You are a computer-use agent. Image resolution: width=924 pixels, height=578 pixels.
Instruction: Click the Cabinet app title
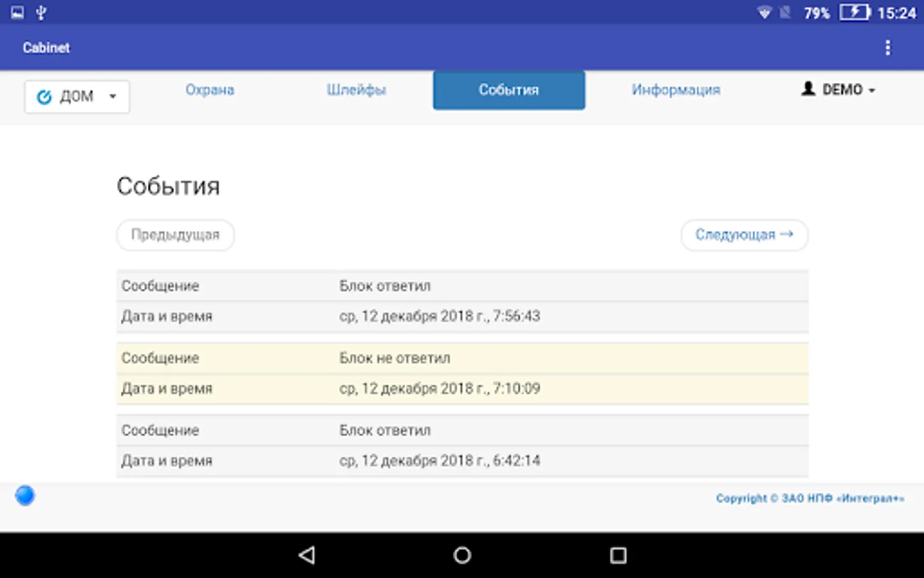46,48
